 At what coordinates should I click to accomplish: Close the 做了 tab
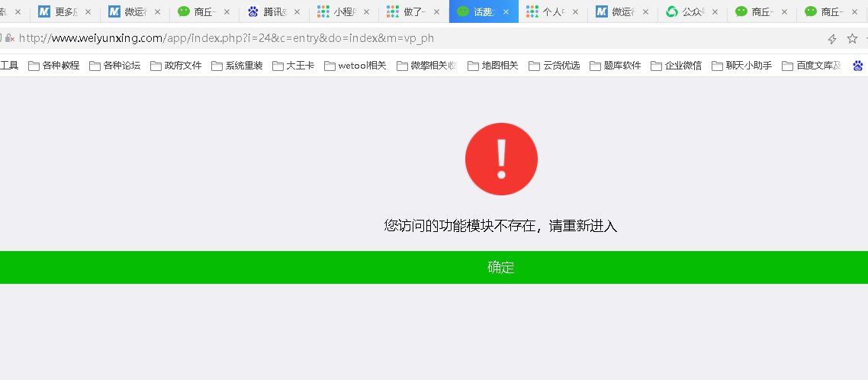pos(436,11)
